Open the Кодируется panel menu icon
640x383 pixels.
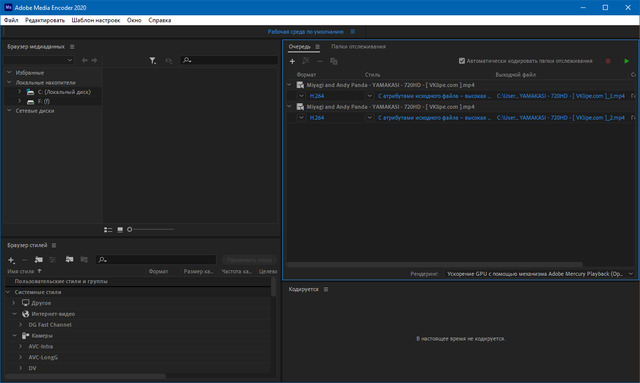[326, 289]
